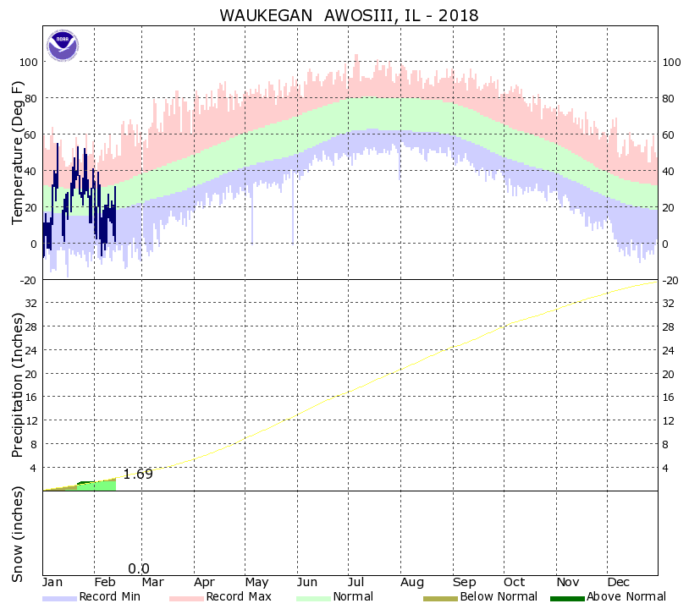The width and height of the screenshot is (700, 609).
Task: Click the Below Normal legend line swatch
Action: (441, 599)
